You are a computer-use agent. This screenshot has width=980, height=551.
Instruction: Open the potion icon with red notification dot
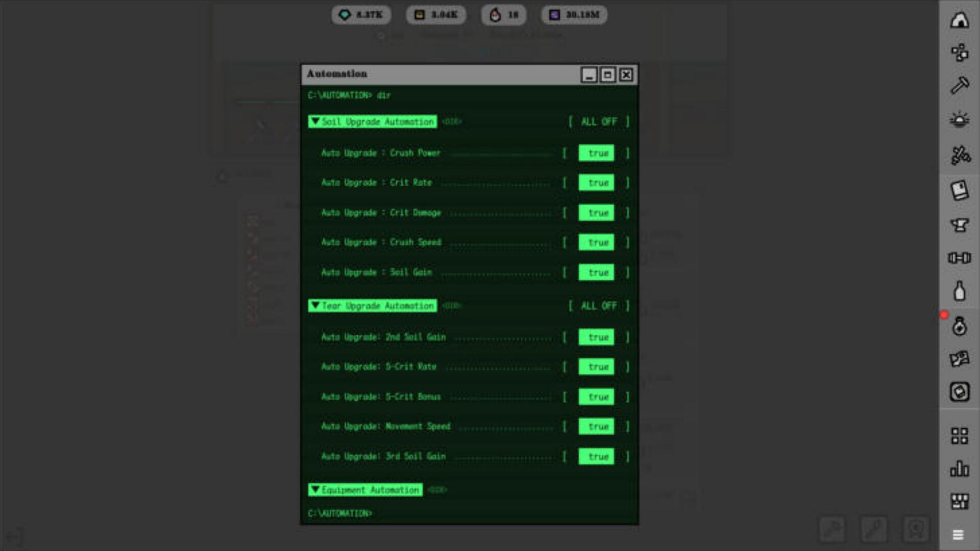coord(960,327)
